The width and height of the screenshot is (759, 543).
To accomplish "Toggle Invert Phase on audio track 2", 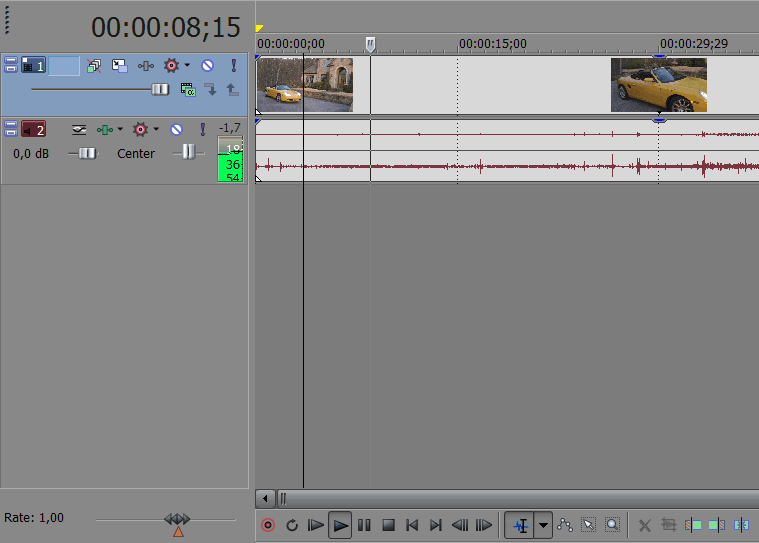I will (79, 129).
